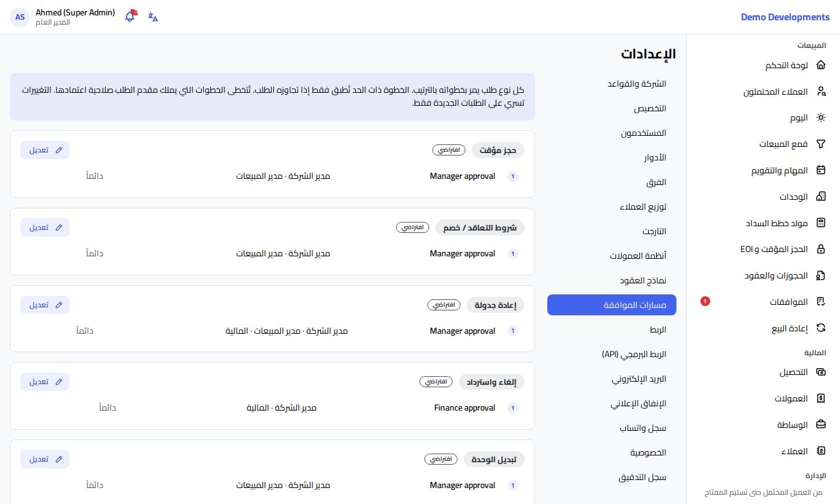The height and width of the screenshot is (504, 840).
Task: Click the افتراضي badge beside إعادة جدولة
Action: (445, 305)
